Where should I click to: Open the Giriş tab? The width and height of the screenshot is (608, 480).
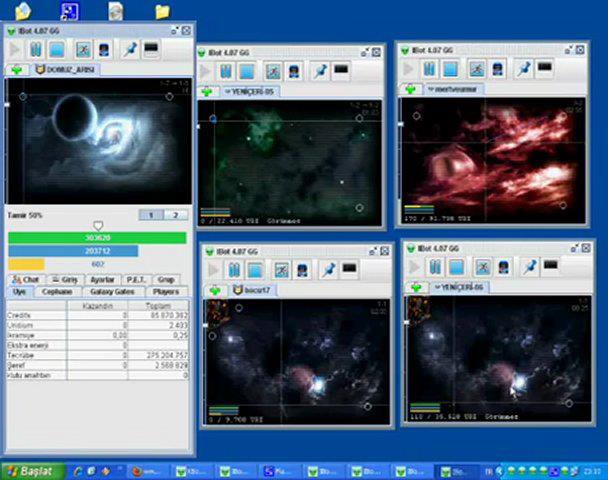click(x=66, y=280)
